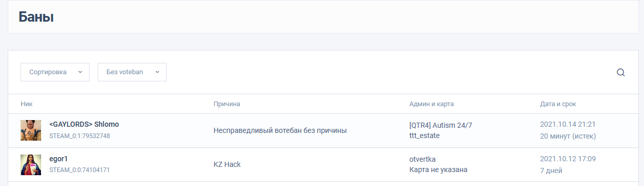The height and width of the screenshot is (186, 644).
Task: Sort by the Ник column header
Action: click(27, 104)
